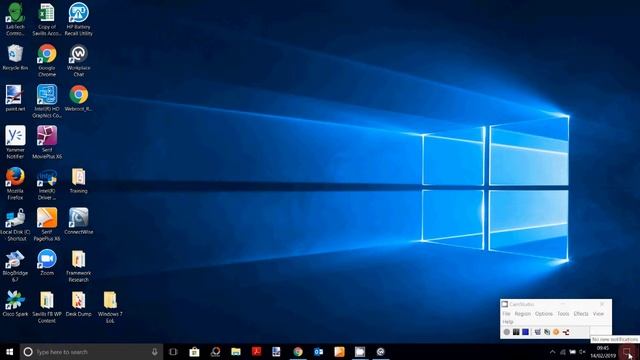
Task: Open the battery icon in system tray
Action: pos(573,352)
